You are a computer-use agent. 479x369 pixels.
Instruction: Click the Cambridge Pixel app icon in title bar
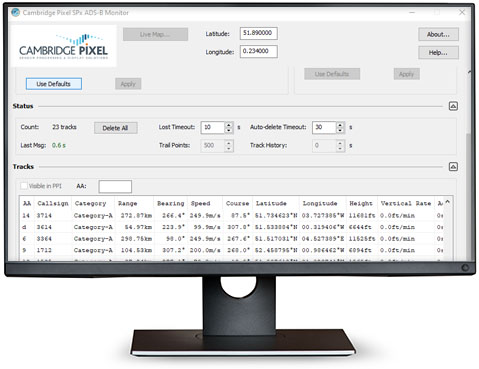click(x=15, y=13)
